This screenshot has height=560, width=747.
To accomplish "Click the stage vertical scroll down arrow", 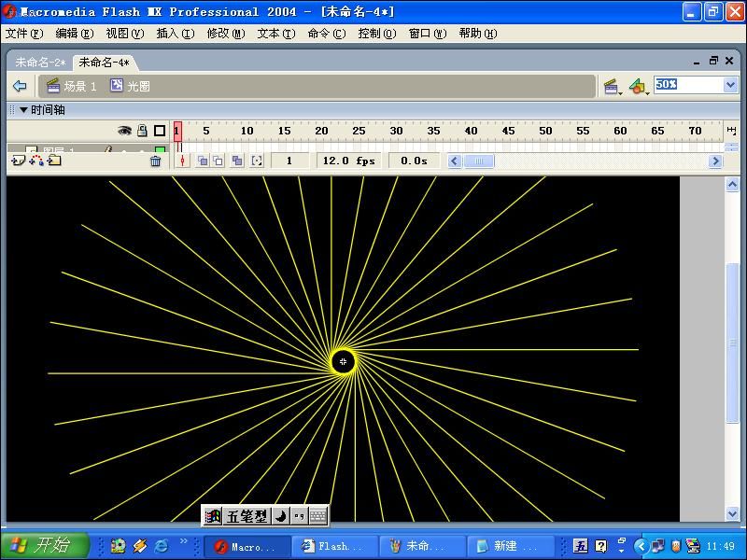I will coord(732,513).
